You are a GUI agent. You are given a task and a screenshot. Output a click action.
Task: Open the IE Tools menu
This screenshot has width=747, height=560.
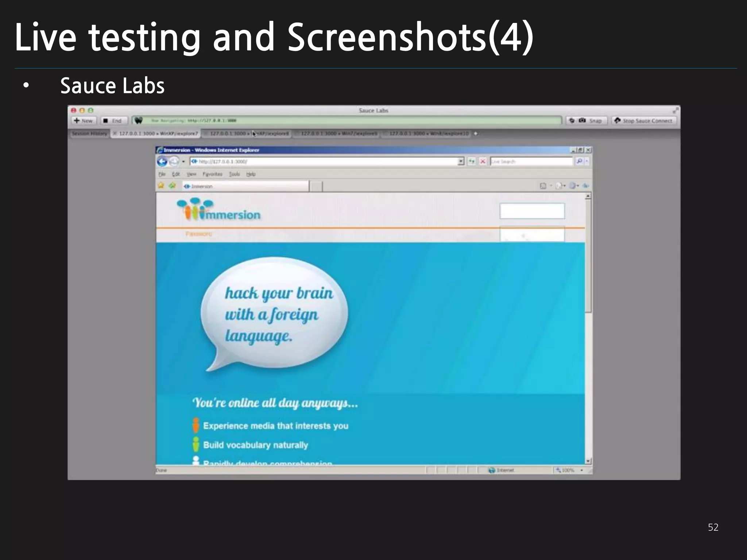tap(235, 174)
